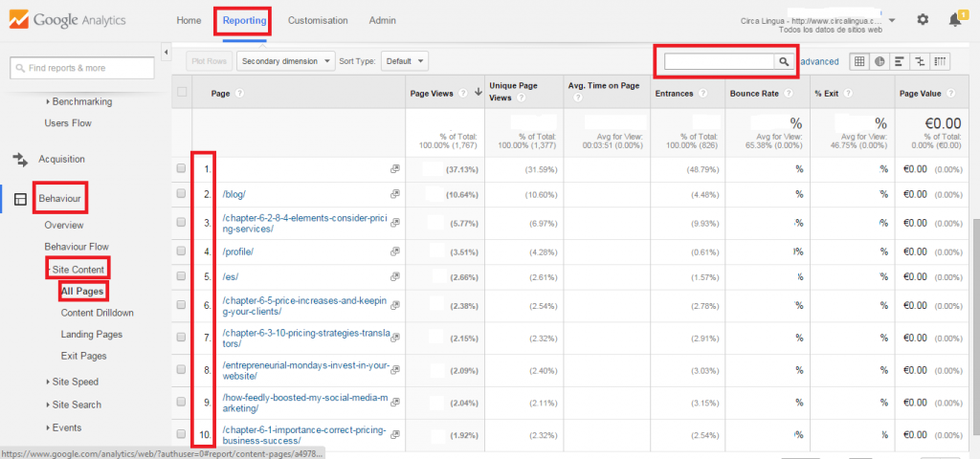Tick the checkbox for row 1
Screen dimensions: 980x459
[x=181, y=168]
